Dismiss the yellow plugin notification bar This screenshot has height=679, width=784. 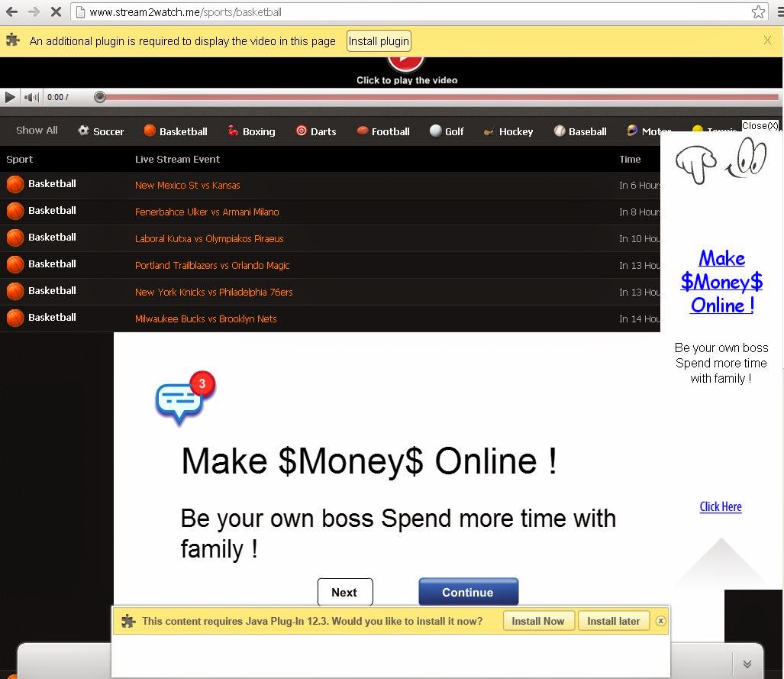click(767, 40)
